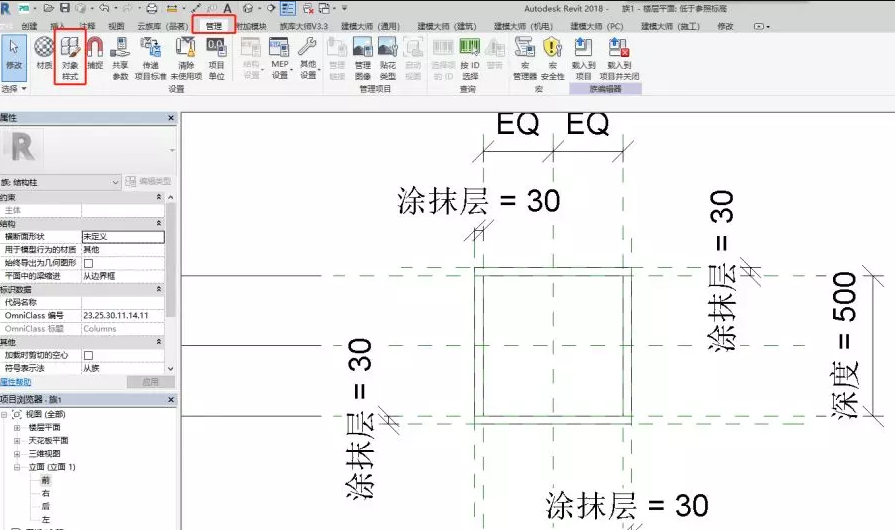Viewport: 895px width, 530px height.
Task: Open the 选择 dropdown under Modify
Action: point(14,89)
